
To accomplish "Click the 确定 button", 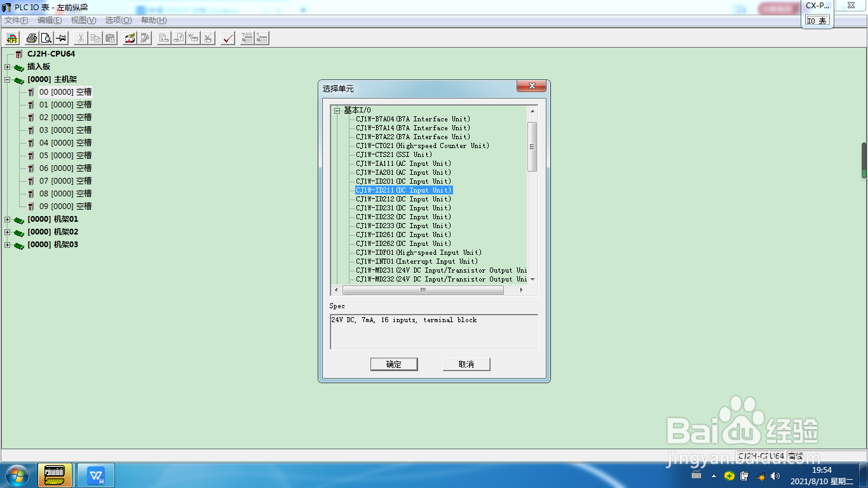I will coord(394,364).
